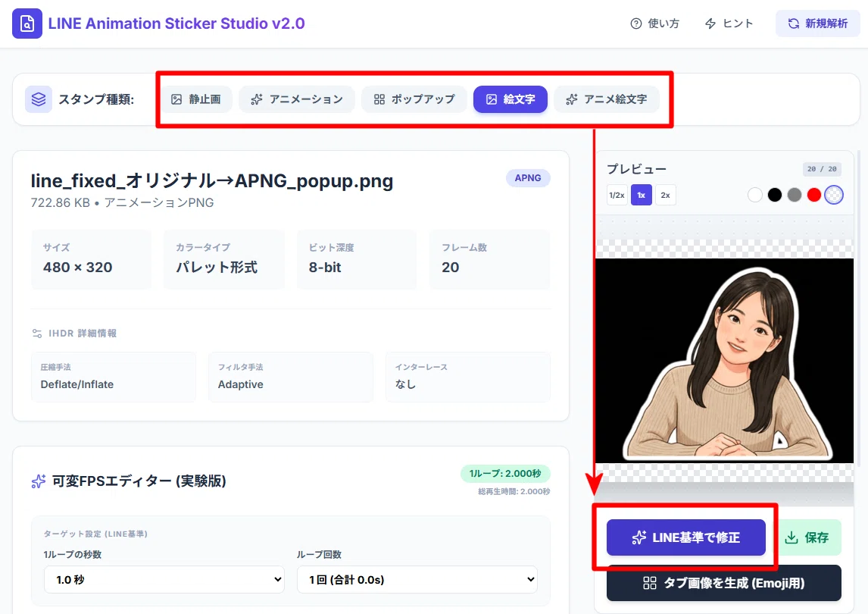
Task: Click the 20 / 20 frame counter
Action: [822, 169]
